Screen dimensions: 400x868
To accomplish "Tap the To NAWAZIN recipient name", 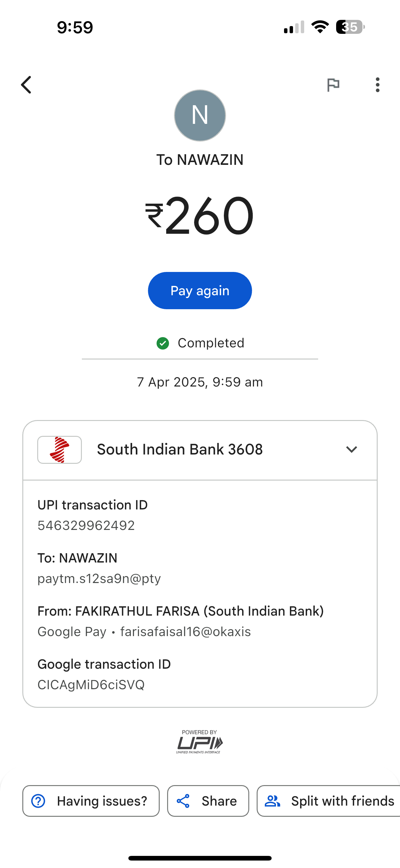I will pyautogui.click(x=200, y=160).
